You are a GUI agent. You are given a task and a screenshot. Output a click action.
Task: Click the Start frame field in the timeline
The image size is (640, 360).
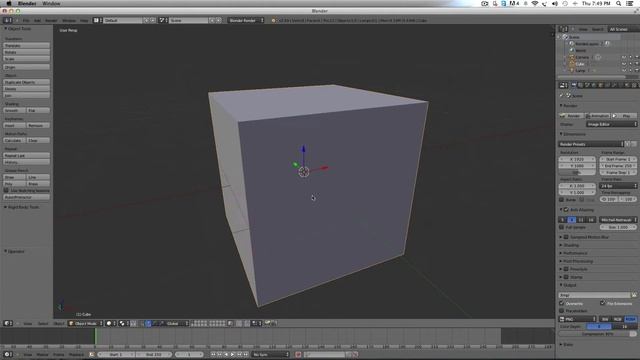coord(116,354)
